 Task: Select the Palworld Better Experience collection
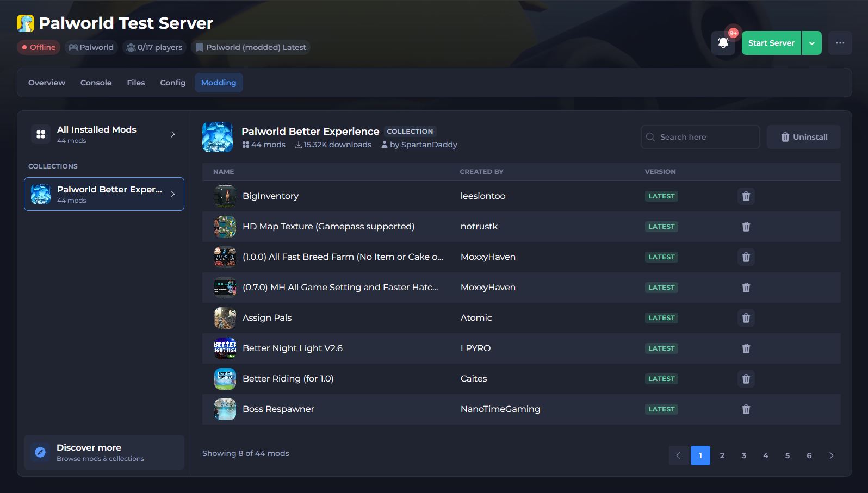(104, 194)
